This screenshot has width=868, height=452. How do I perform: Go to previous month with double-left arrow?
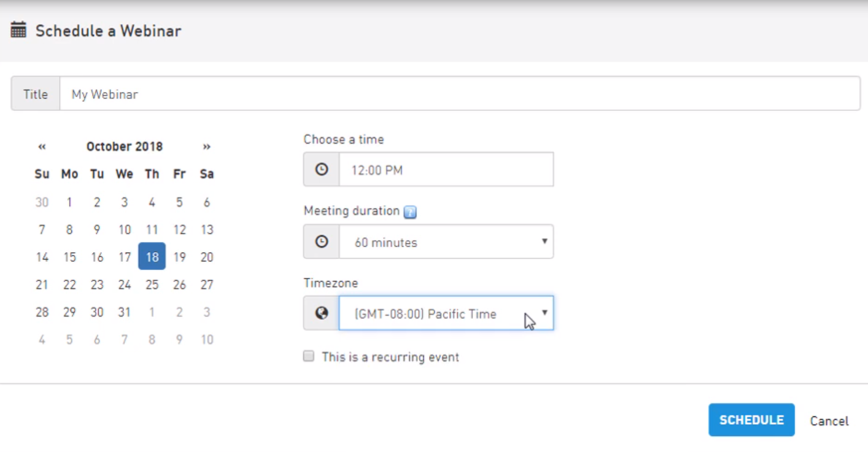(42, 147)
